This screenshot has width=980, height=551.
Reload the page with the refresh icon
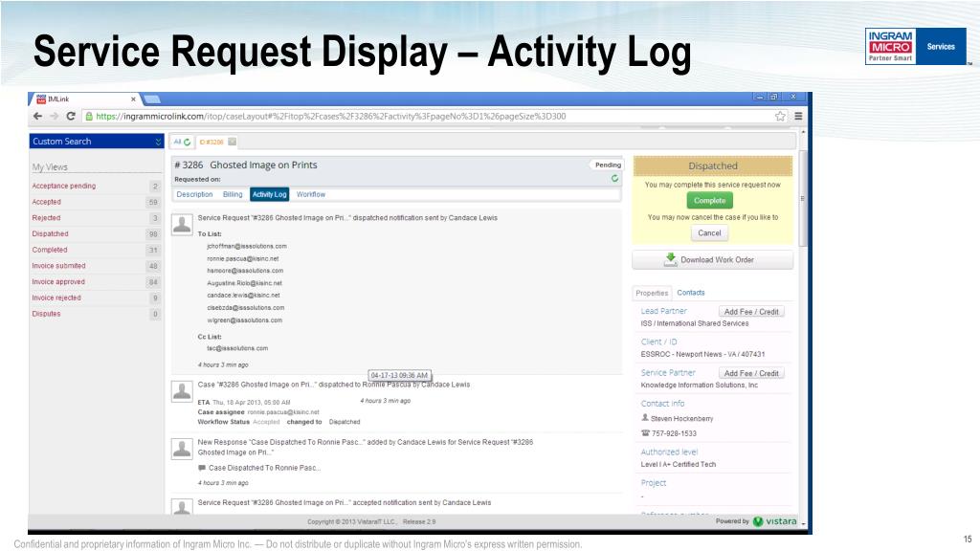71,116
